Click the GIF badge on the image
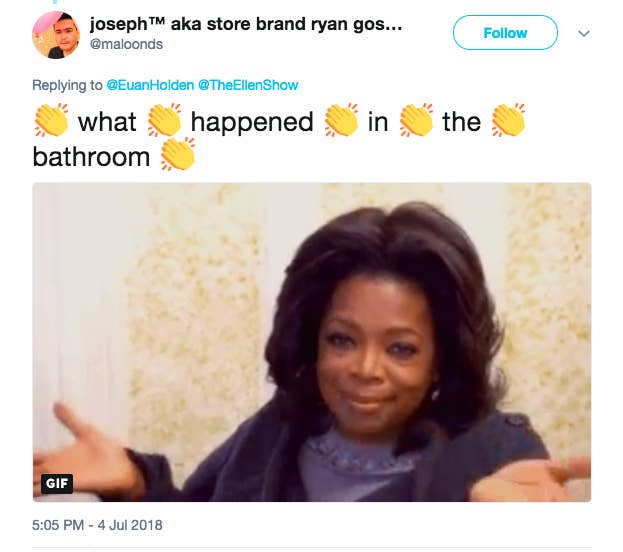 pyautogui.click(x=57, y=483)
